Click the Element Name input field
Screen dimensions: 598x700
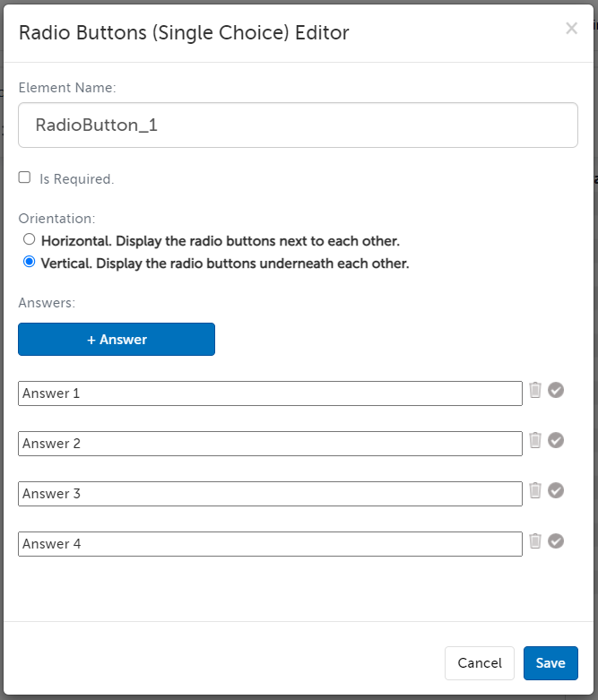point(298,125)
